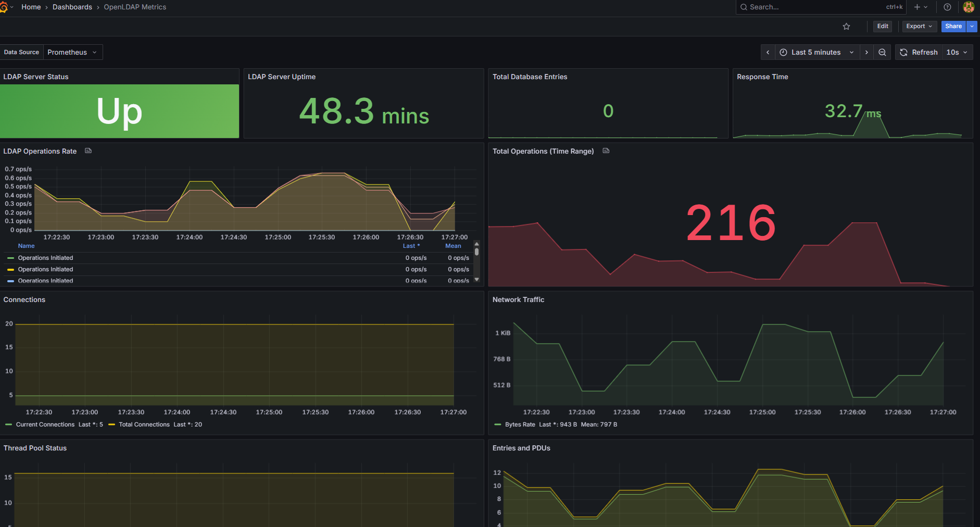This screenshot has width=980, height=527.
Task: Click Network Traffic panel title
Action: click(x=519, y=300)
